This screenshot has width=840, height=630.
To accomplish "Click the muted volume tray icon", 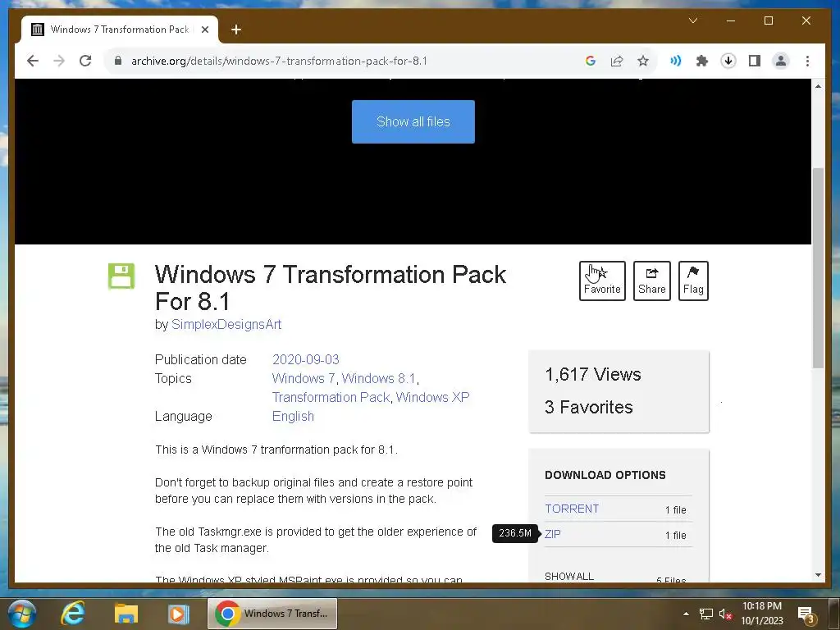I will [725, 614].
